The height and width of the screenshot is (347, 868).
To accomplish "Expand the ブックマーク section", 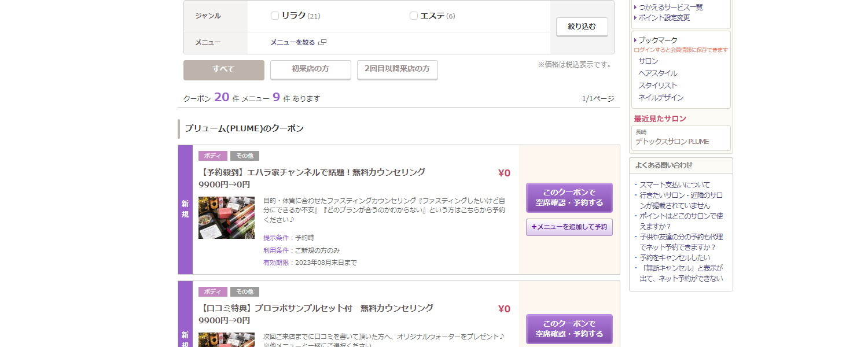I will pyautogui.click(x=657, y=40).
